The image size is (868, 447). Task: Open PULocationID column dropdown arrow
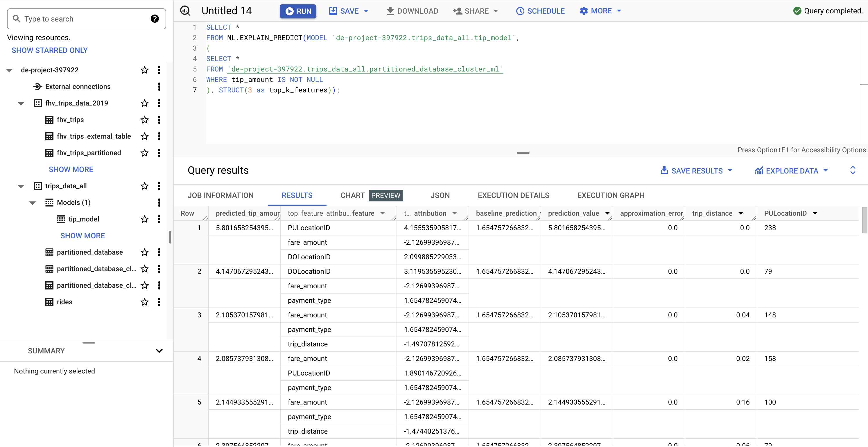coord(815,213)
